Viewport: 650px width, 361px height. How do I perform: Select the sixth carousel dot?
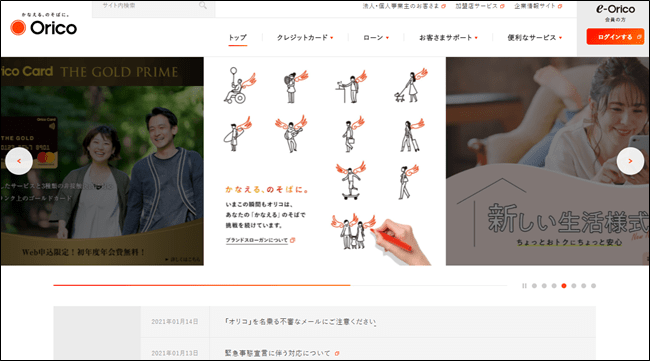pyautogui.click(x=584, y=286)
